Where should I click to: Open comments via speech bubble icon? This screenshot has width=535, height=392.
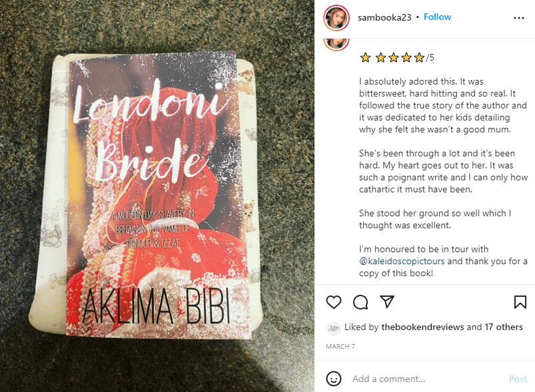tap(360, 302)
